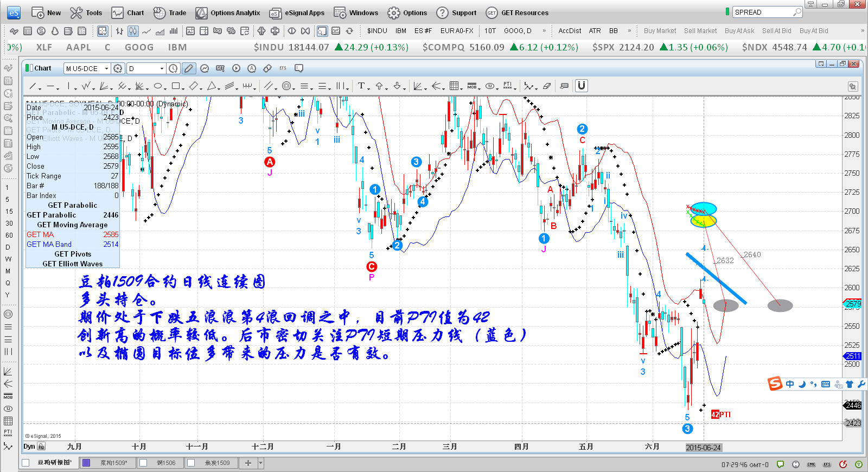
Task: Select the area chart type icon
Action: (x=160, y=31)
